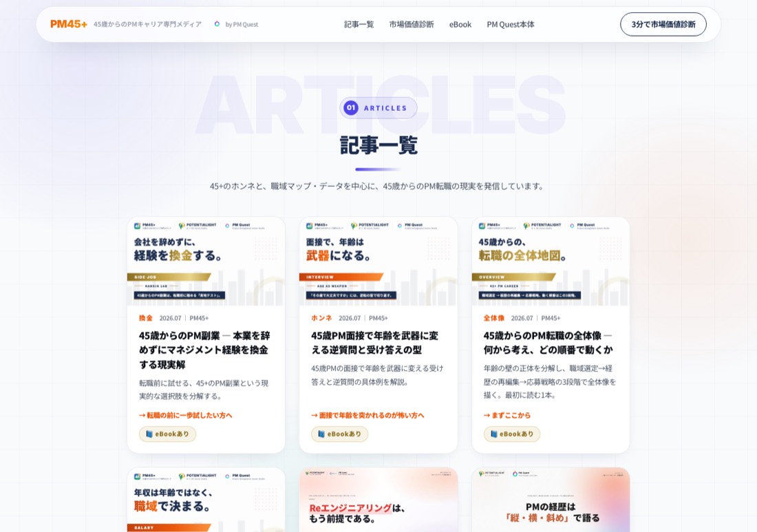Click the PM45+ logo in header
Image resolution: width=757 pixels, height=532 pixels.
(x=69, y=24)
